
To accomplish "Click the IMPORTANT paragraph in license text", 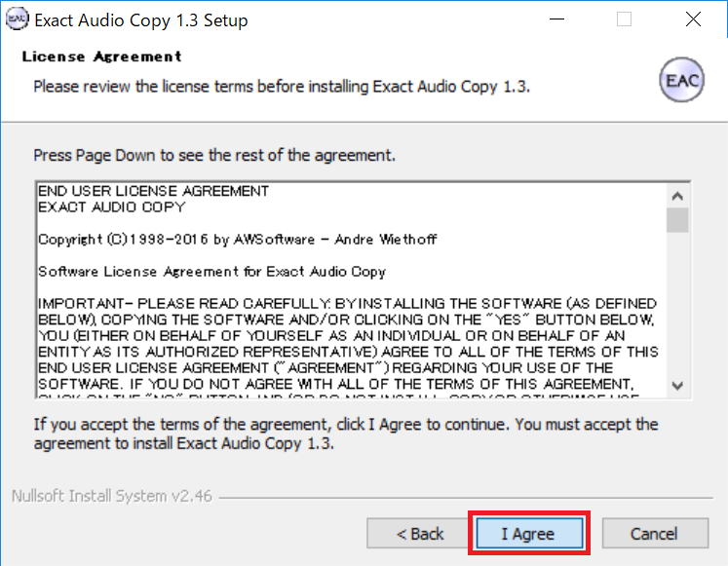I will pos(348,344).
